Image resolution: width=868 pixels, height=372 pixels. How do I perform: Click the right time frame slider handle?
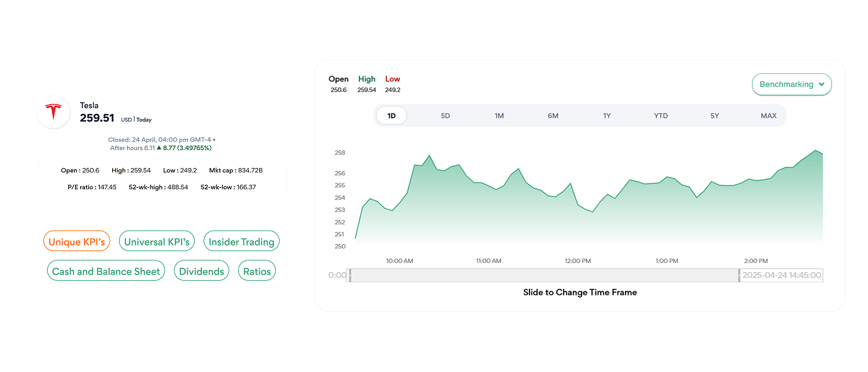click(739, 275)
